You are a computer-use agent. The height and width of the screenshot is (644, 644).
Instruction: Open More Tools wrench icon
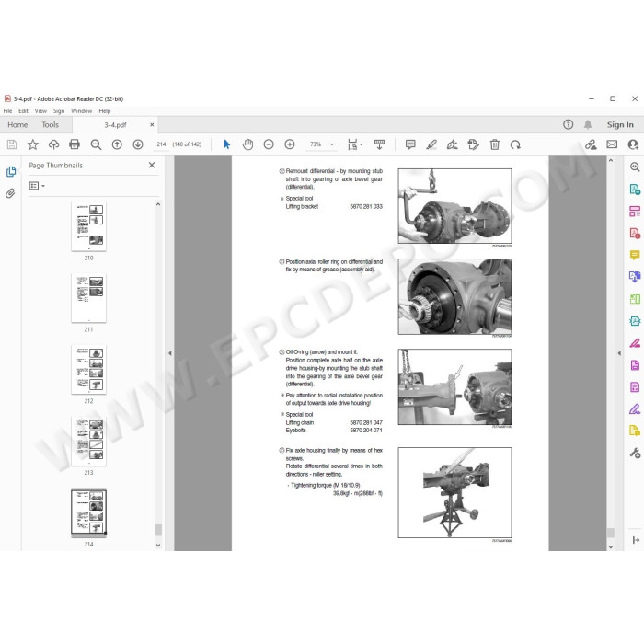(635, 453)
